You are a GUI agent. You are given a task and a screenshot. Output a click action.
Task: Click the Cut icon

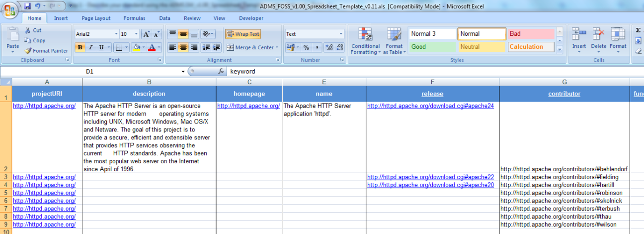[x=28, y=30]
